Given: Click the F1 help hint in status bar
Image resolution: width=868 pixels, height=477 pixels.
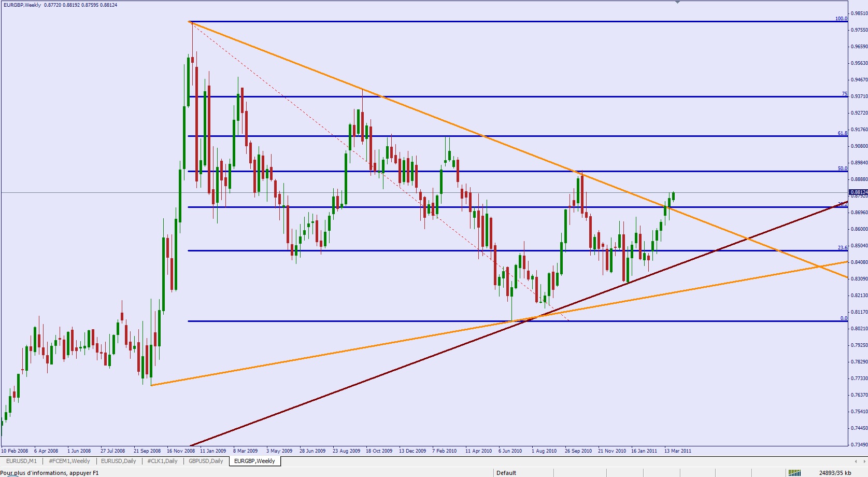Looking at the screenshot, I should (x=49, y=473).
